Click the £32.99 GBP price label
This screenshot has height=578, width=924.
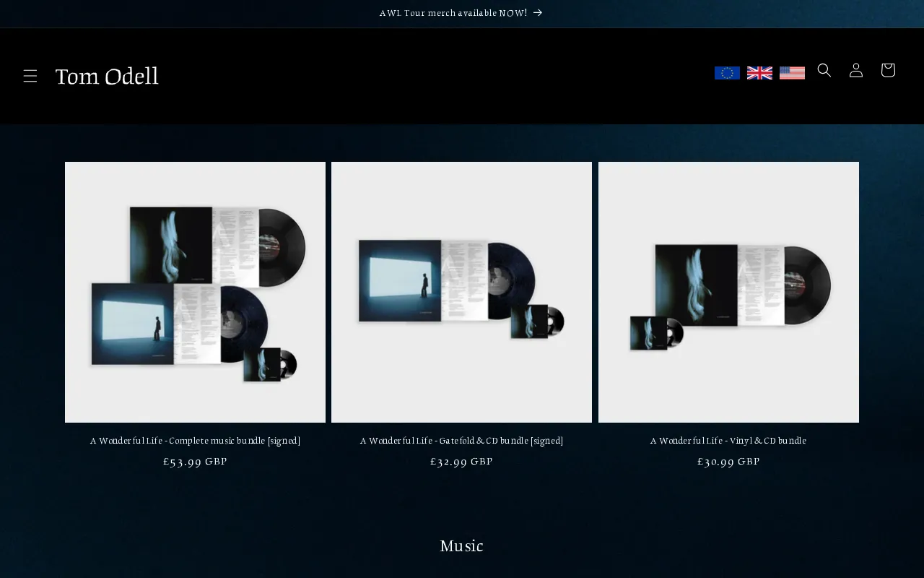461,461
